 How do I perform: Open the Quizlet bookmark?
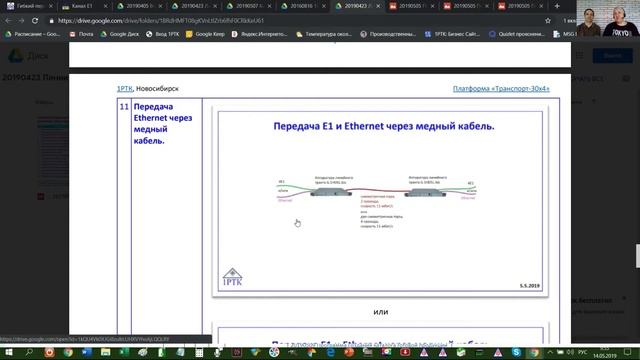click(x=517, y=34)
